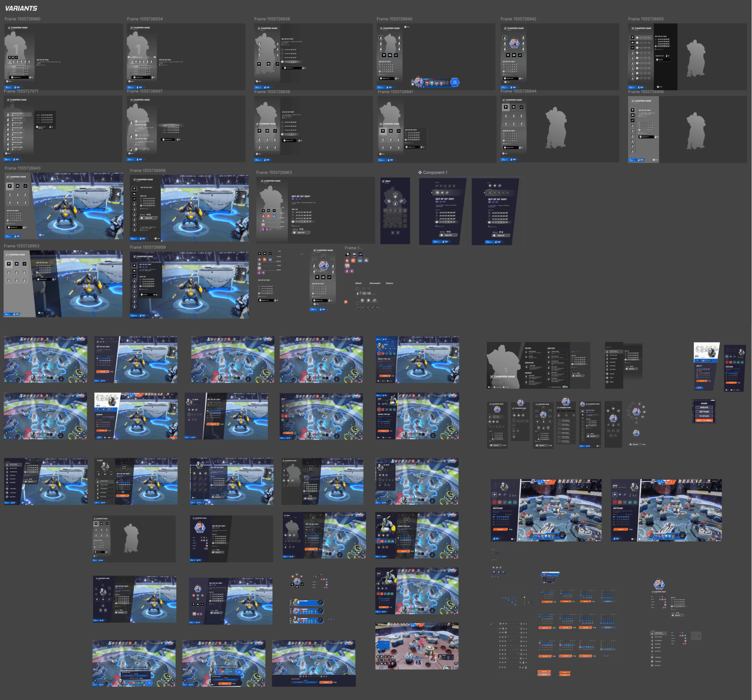This screenshot has width=752, height=700.
Task: Select the Frame 1555726960 label
Action: click(x=22, y=19)
